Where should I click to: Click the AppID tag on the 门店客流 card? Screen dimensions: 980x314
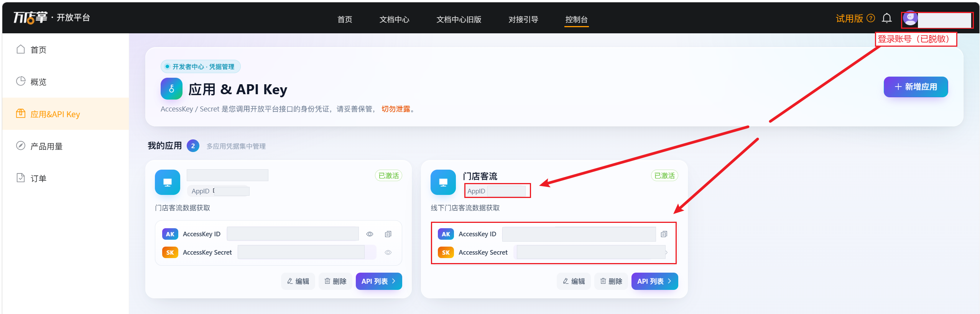point(497,191)
